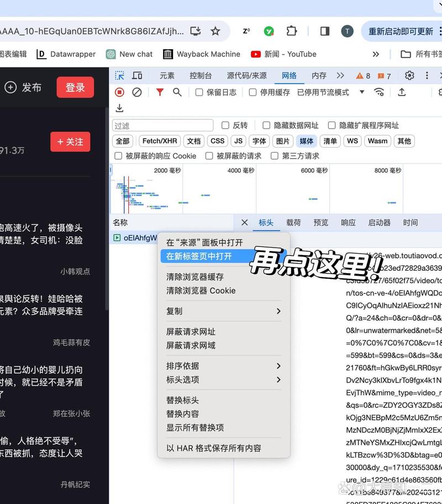This screenshot has width=442, height=504.
Task: Toggle the browser side panel icon
Action: (x=325, y=31)
